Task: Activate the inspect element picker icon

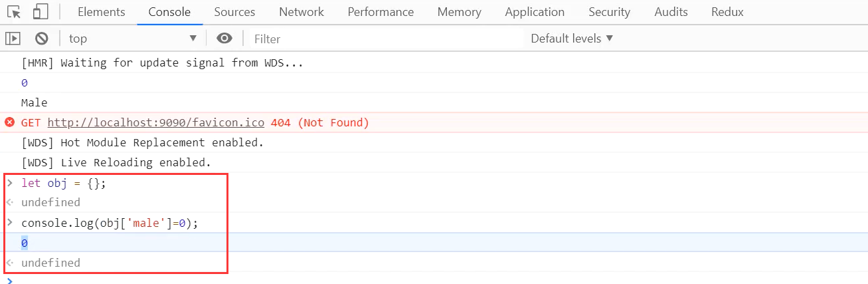Action: coord(15,12)
